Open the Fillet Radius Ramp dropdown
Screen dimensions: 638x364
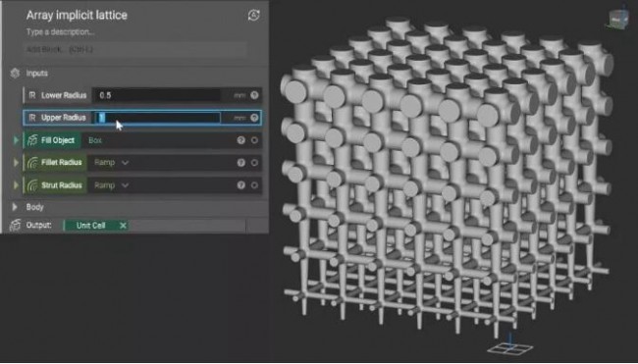[x=112, y=163]
